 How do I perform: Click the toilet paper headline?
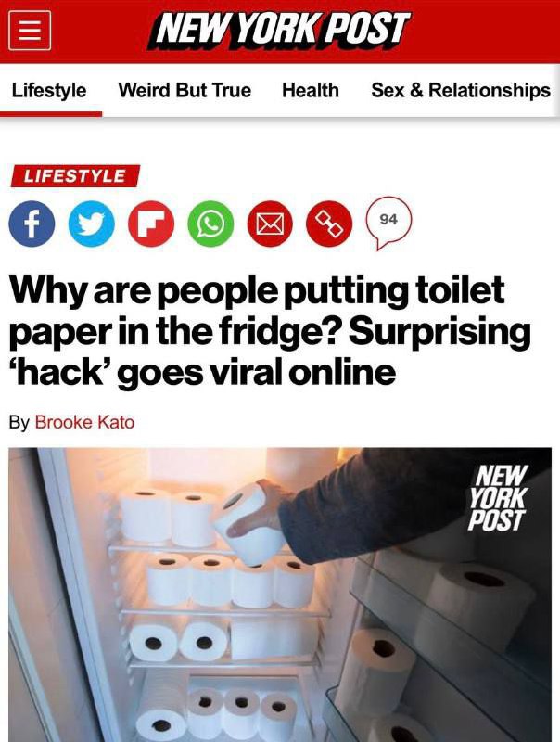tap(270, 331)
